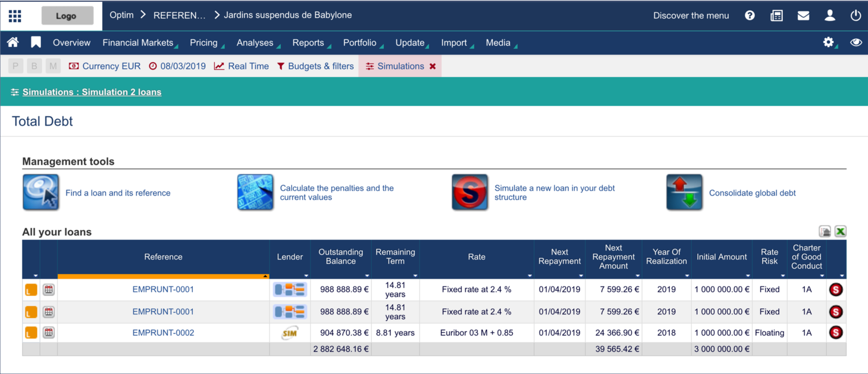Expand the Reports dropdown menu
The height and width of the screenshot is (374, 868).
click(x=309, y=43)
